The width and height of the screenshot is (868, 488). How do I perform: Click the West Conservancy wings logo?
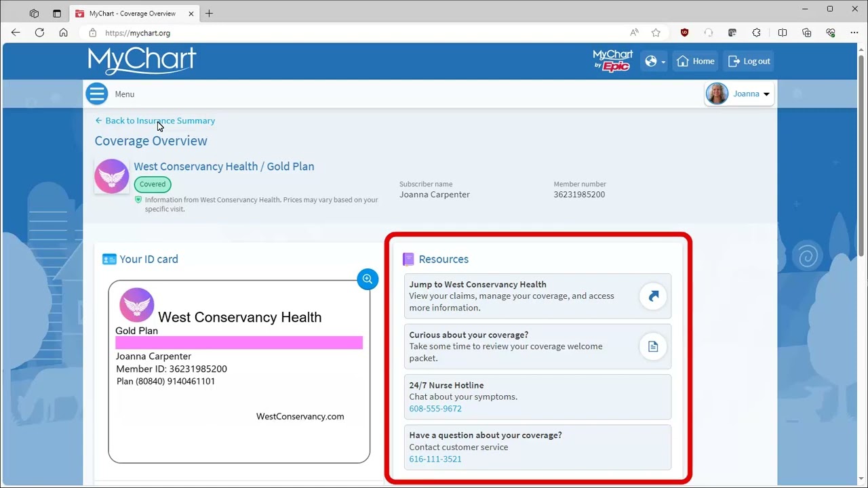point(111,176)
